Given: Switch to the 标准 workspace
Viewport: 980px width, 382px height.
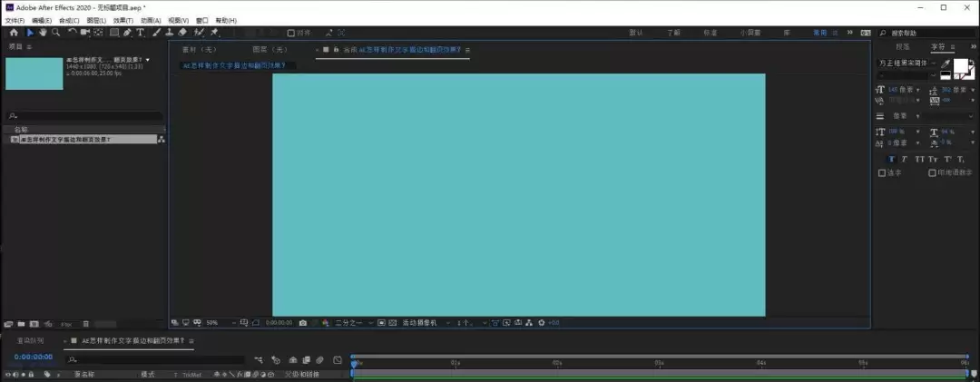Looking at the screenshot, I should tap(710, 34).
